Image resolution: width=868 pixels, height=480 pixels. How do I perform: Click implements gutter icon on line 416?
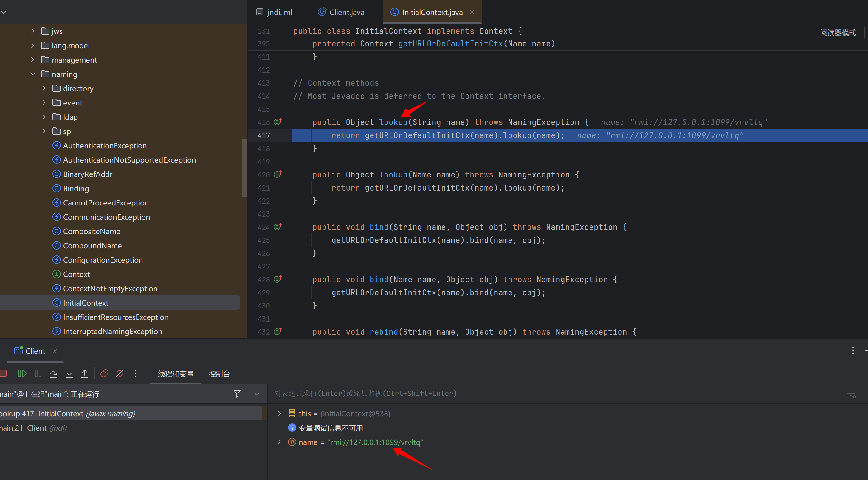click(x=278, y=122)
